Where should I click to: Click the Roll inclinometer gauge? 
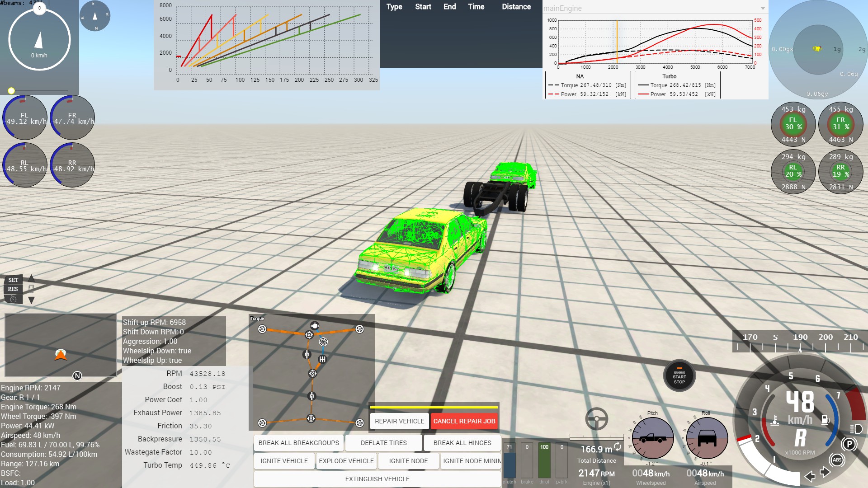click(707, 438)
